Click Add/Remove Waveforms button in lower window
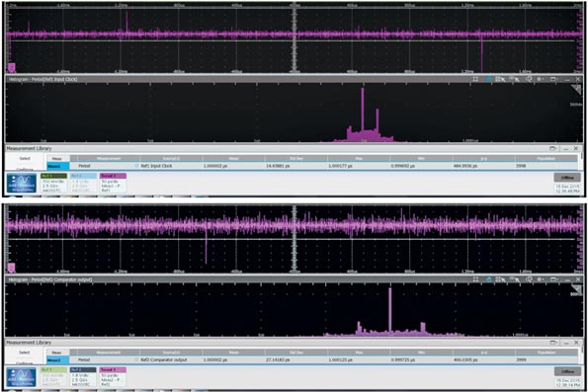Screen dimensions: 588x392 pyautogui.click(x=22, y=377)
